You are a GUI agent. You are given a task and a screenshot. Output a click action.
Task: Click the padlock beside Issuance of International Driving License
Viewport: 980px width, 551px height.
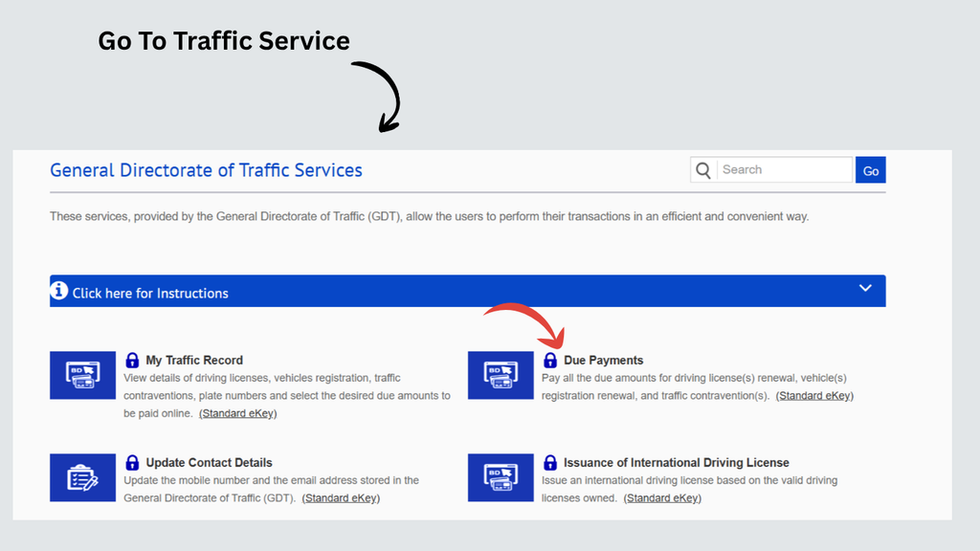pos(550,462)
